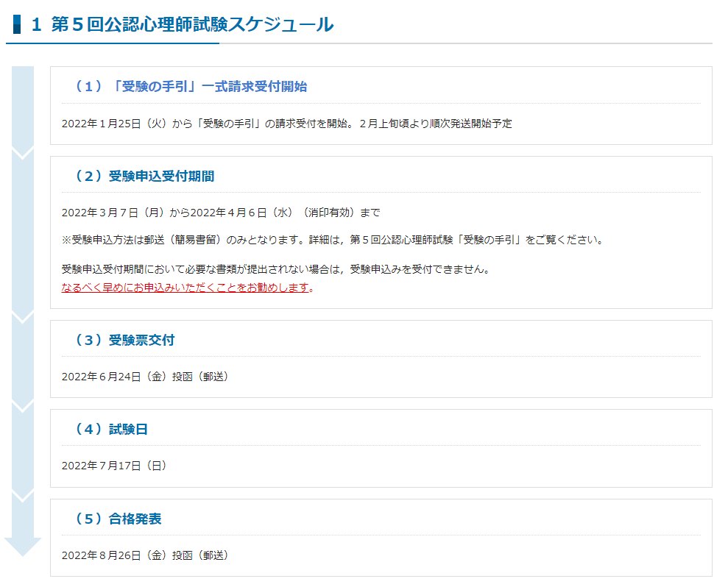Click the heading （3）受験票交付
Screen dimensions: 728x587
(x=124, y=340)
